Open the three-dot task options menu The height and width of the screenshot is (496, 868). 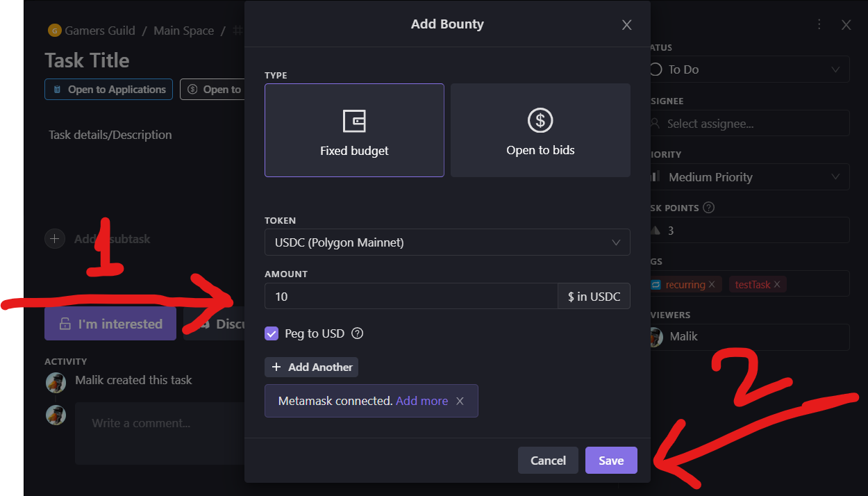819,25
